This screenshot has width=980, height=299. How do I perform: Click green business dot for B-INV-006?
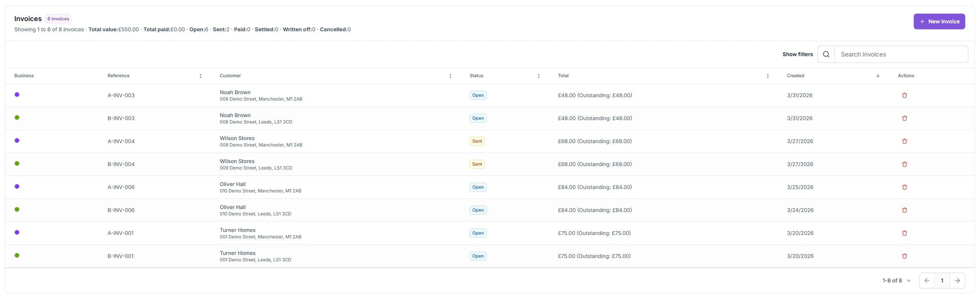click(17, 209)
